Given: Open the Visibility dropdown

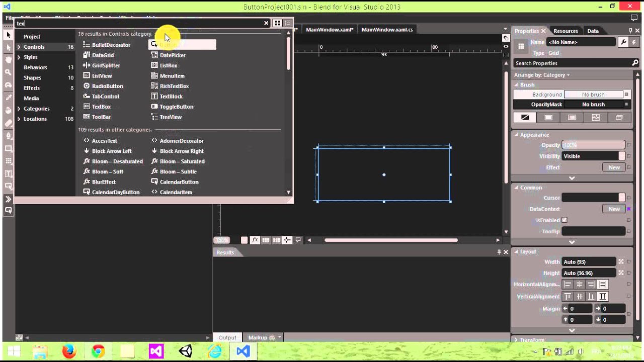Looking at the screenshot, I should pos(593,156).
